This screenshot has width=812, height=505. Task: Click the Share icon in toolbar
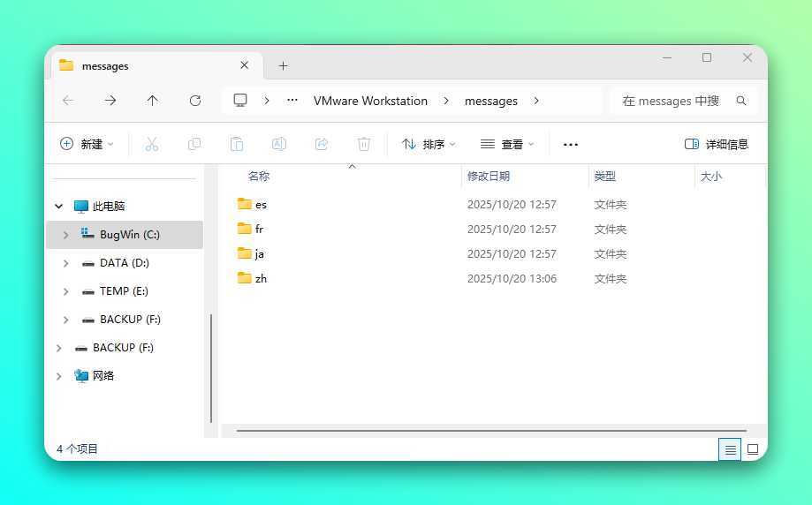322,144
